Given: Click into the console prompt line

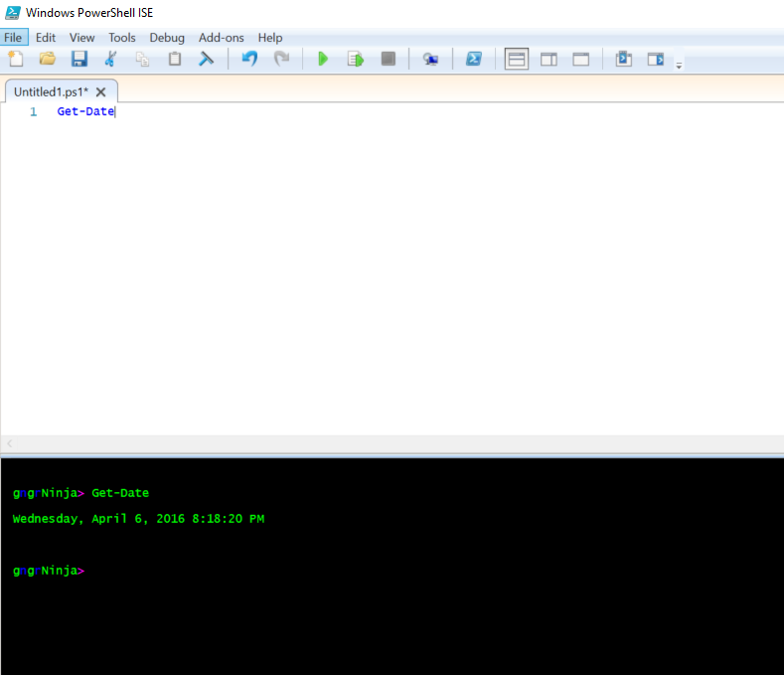Looking at the screenshot, I should click(x=298, y=572).
